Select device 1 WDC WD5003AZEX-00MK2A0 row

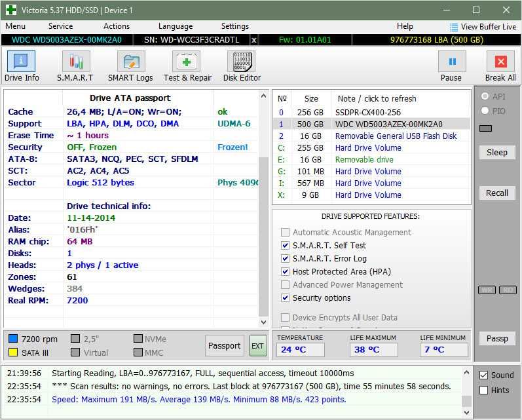click(372, 124)
